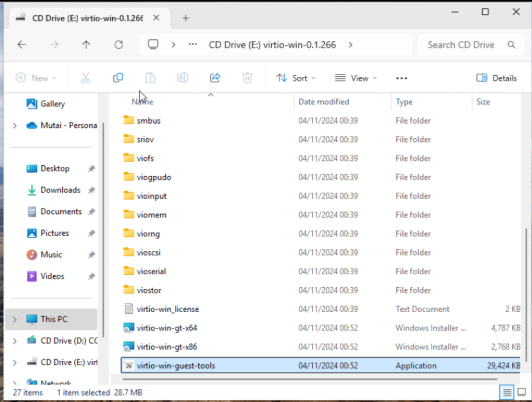Select the smbus folder icon

click(x=129, y=120)
